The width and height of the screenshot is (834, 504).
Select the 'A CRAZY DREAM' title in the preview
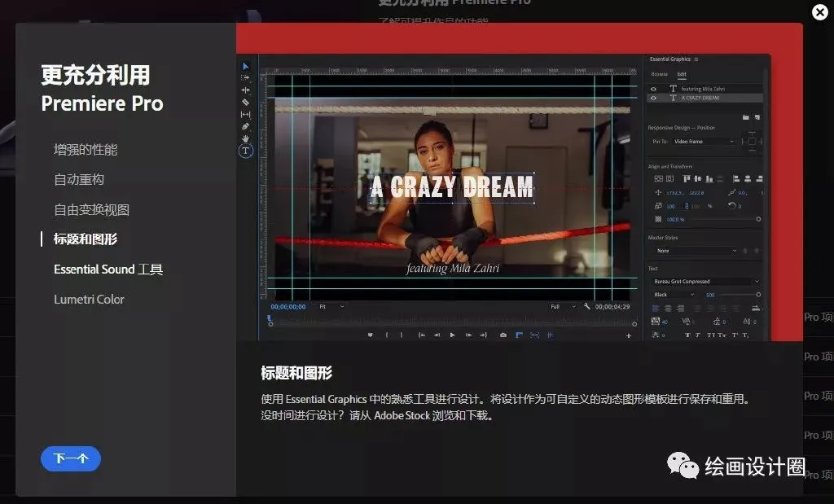point(452,186)
